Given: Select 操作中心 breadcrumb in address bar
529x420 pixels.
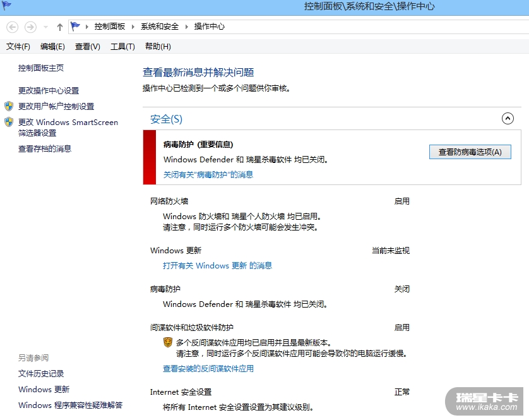Looking at the screenshot, I should coord(209,27).
